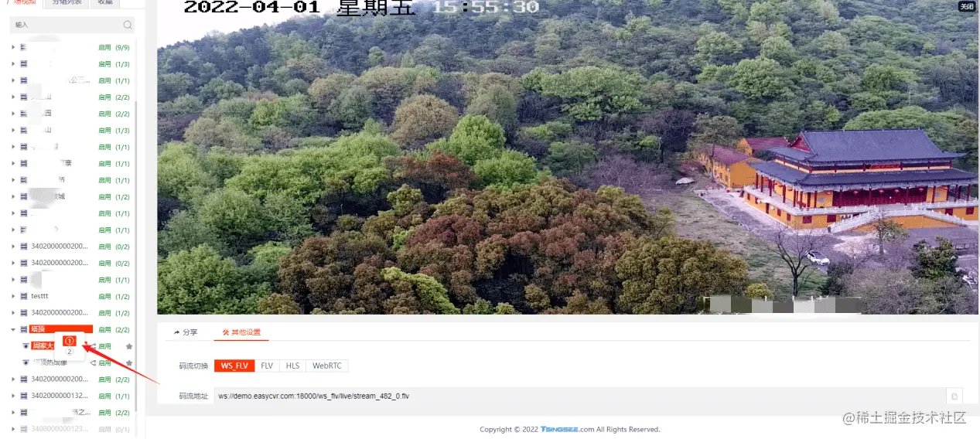Expand the 3408000000123... device node
This screenshot has width=980, height=439.
(x=13, y=429)
